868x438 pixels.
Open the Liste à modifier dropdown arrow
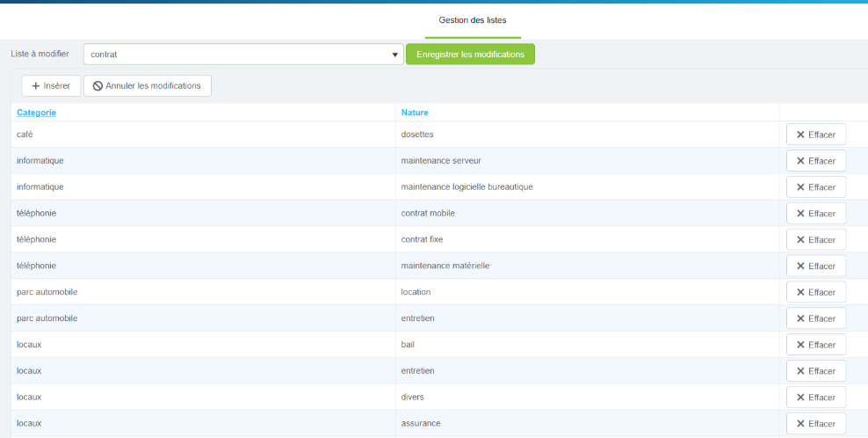coord(394,55)
